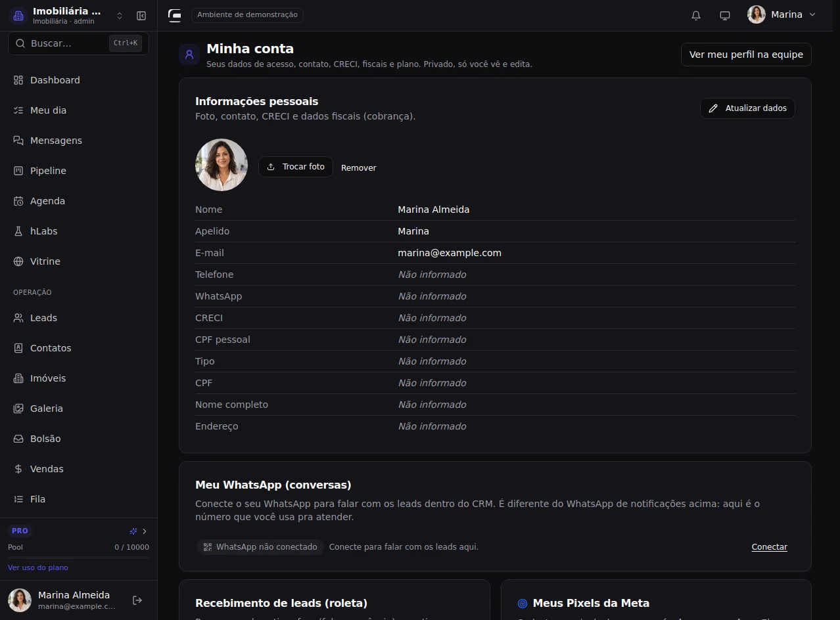The image size is (840, 620).
Task: Click the Bolsão inbox icon
Action: 18,439
